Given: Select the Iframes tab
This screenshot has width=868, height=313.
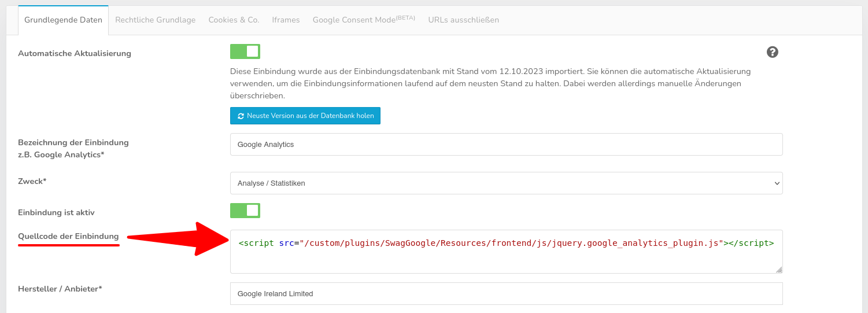Looking at the screenshot, I should pos(286,20).
